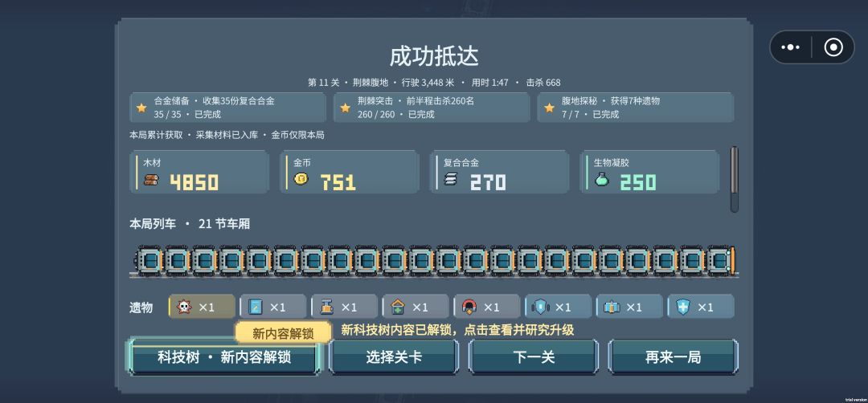Click the 合金储备 35 / 35 已完成 card

227,108
